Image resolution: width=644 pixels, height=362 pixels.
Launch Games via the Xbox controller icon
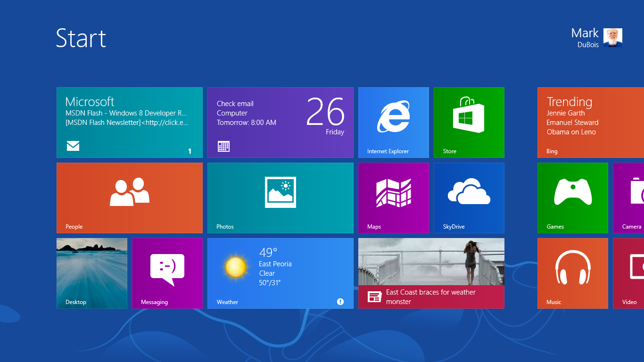(573, 191)
